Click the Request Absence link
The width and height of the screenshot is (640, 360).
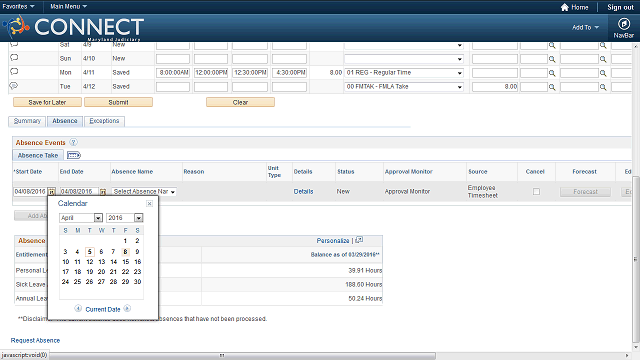(x=35, y=340)
